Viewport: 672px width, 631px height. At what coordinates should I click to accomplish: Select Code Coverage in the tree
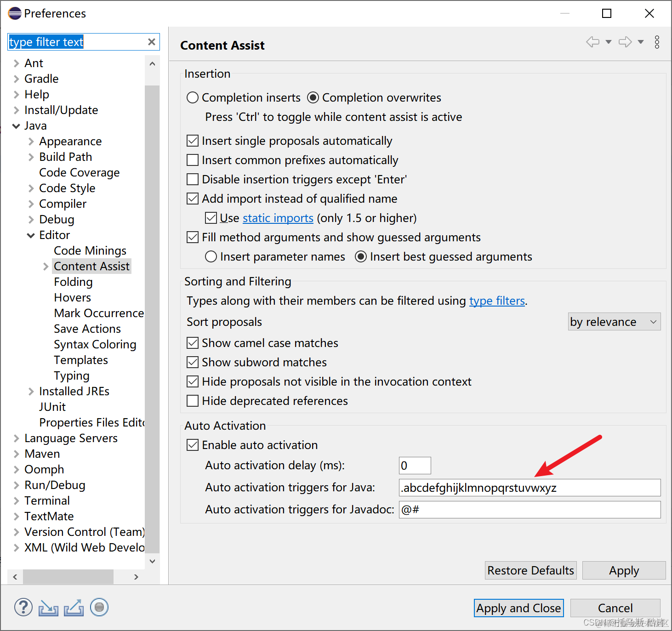tap(80, 172)
